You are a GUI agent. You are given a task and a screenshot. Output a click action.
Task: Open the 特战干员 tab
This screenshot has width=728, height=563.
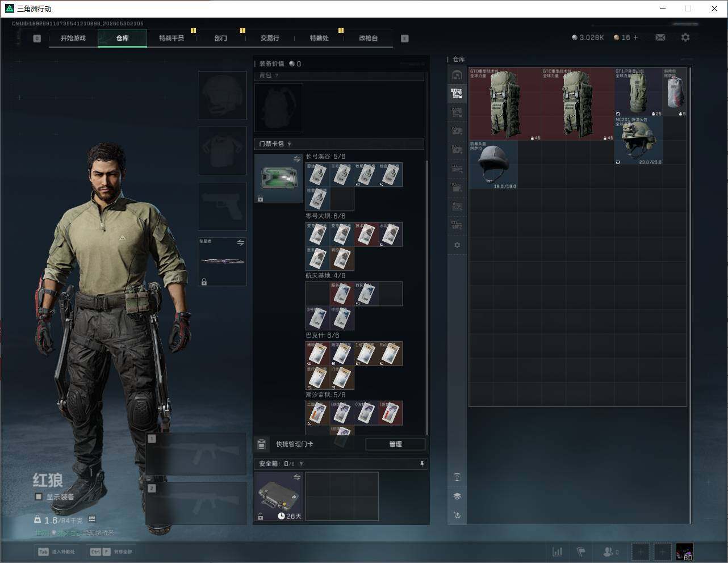(171, 38)
